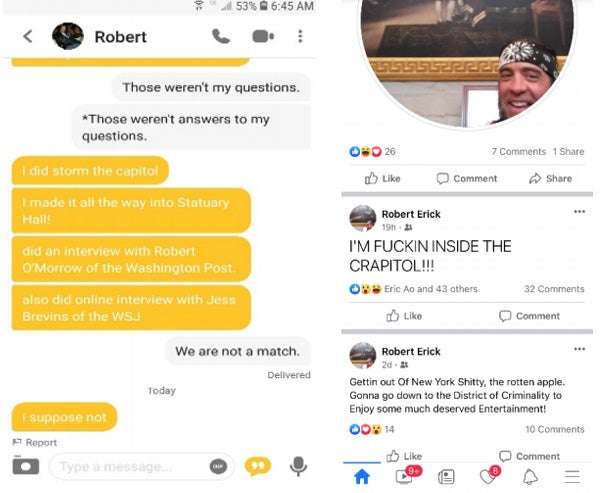Start a video call with Robert
The width and height of the screenshot is (608, 493).
263,36
